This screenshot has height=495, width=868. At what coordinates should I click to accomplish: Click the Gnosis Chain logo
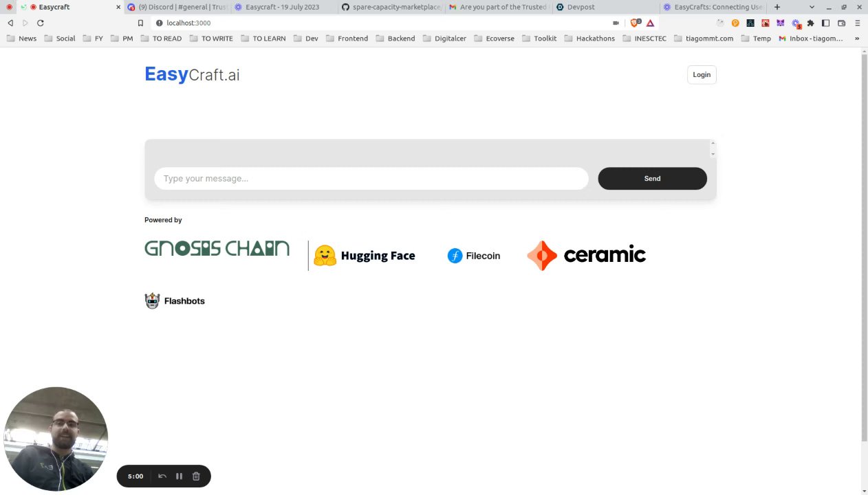coord(217,248)
